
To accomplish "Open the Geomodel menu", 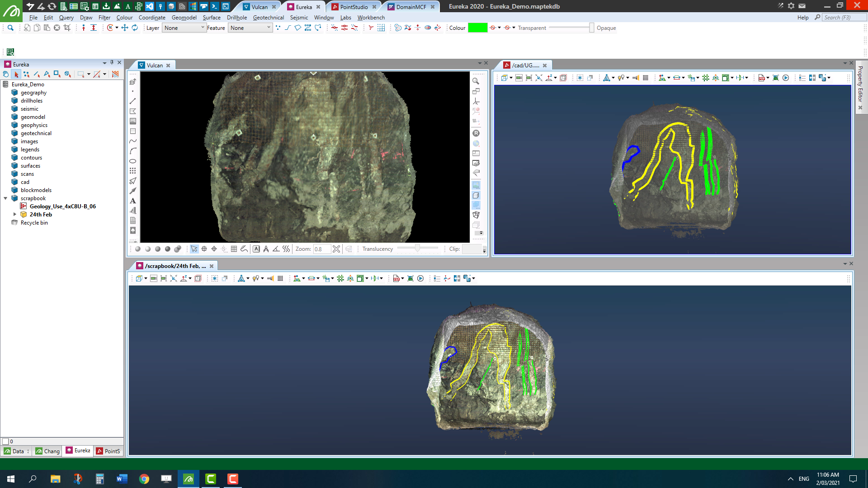I will [x=184, y=18].
